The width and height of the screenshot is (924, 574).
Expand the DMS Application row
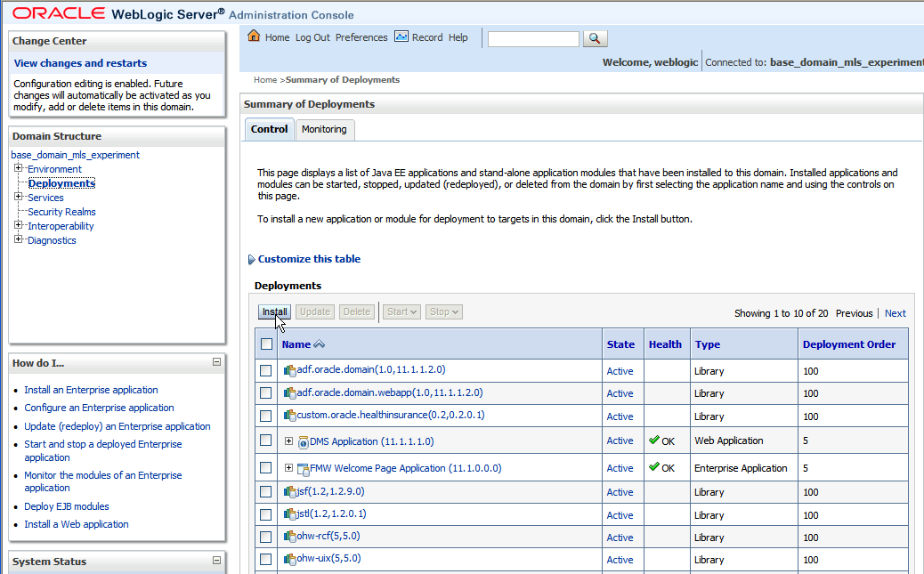coord(288,441)
